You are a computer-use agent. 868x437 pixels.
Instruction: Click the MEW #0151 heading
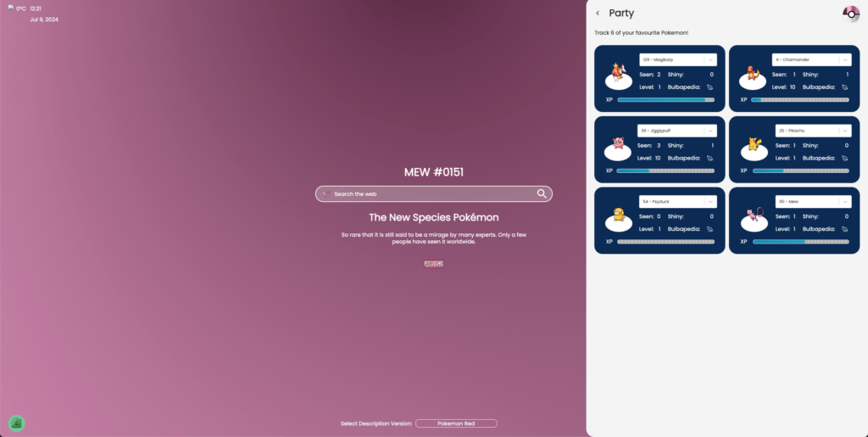(x=434, y=172)
